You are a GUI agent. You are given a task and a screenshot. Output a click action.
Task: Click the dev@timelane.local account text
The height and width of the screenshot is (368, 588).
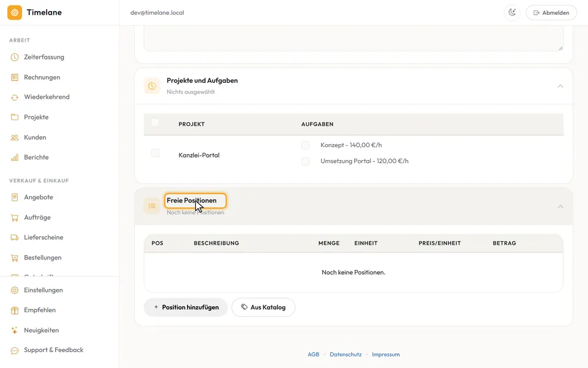[x=157, y=13]
